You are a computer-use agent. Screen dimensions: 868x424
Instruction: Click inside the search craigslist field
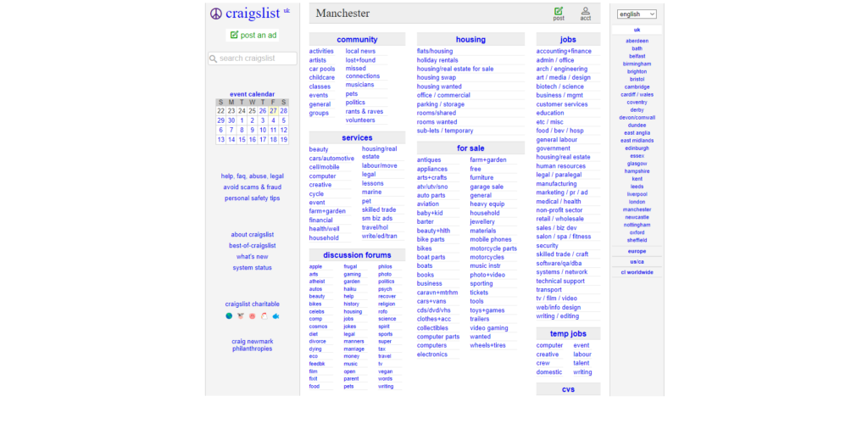(253, 59)
